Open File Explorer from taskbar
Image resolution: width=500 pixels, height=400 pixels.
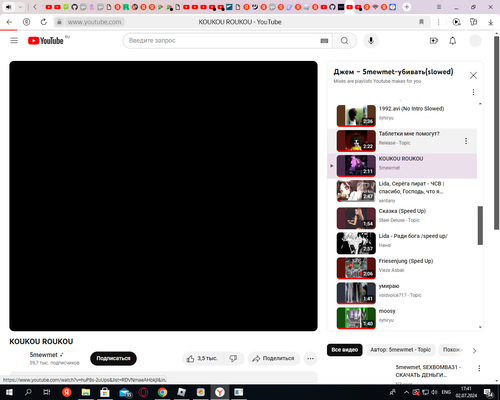86,392
